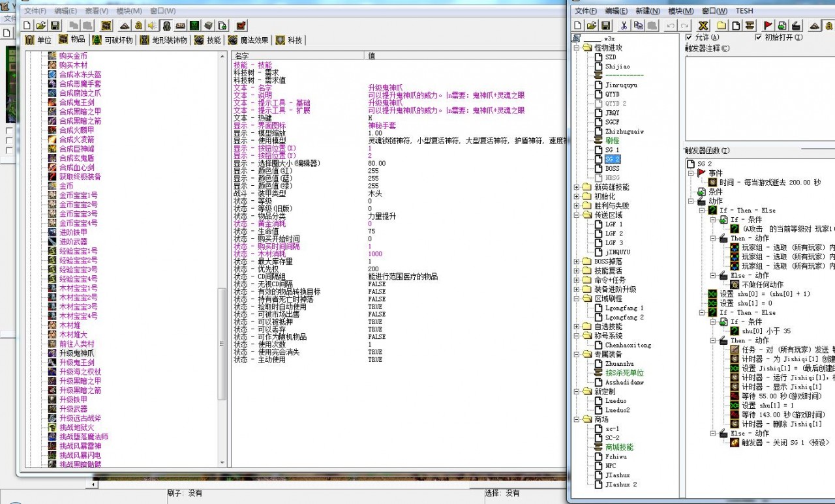Image resolution: width=835 pixels, height=504 pixels.
Task: Toggle the 允许(A) enabled checkbox
Action: coord(689,38)
